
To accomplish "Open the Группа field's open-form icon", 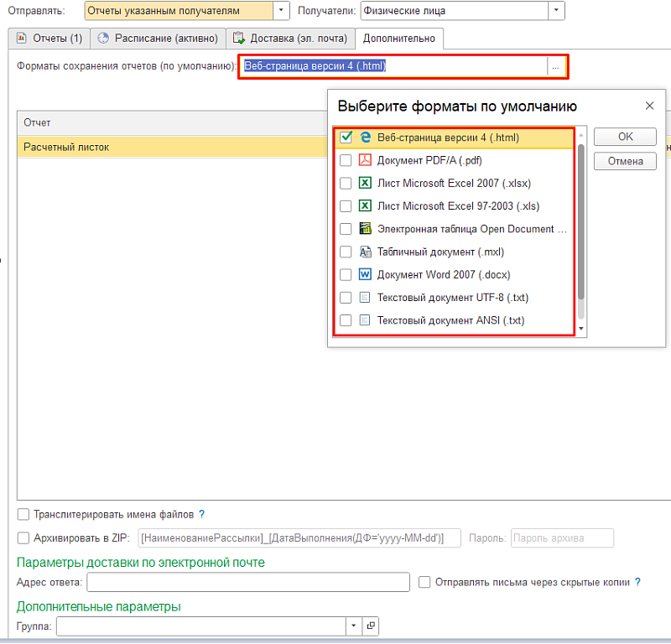I will pyautogui.click(x=372, y=626).
